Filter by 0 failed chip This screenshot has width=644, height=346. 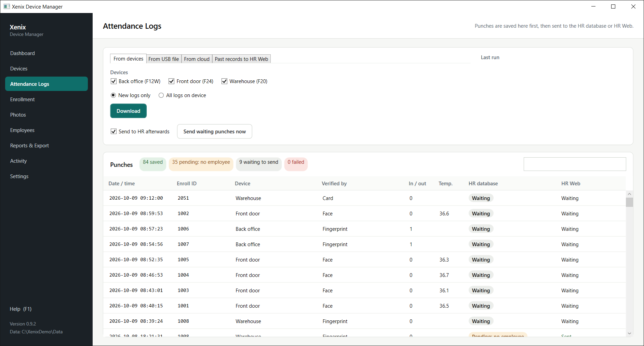[296, 164]
